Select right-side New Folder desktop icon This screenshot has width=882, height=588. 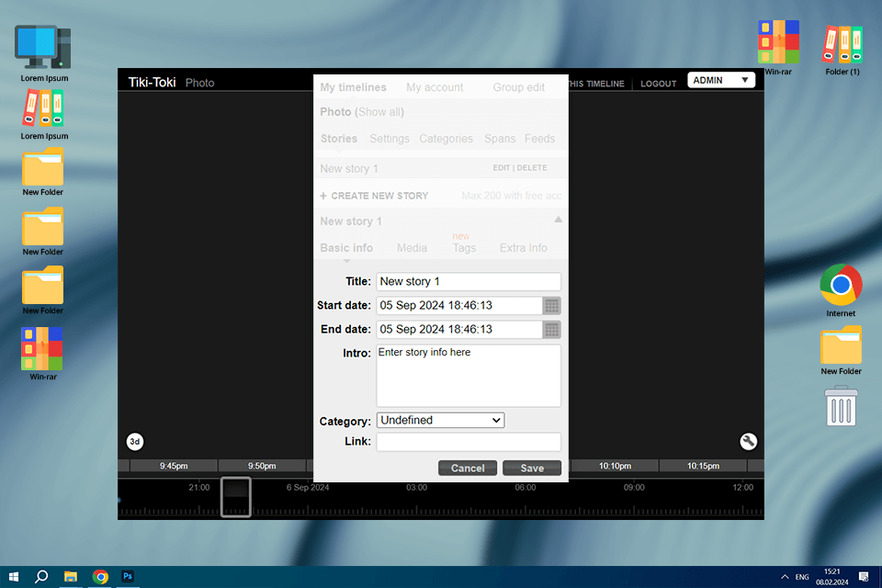click(841, 351)
